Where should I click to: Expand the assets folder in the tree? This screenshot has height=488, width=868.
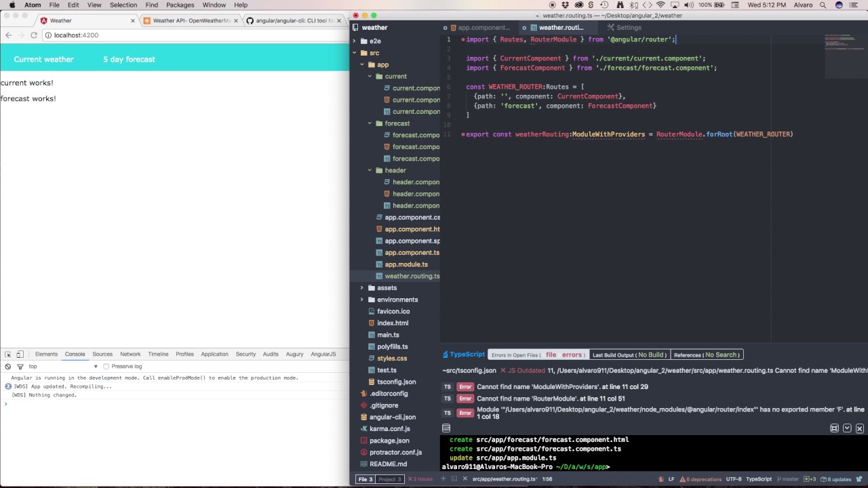[x=362, y=287]
